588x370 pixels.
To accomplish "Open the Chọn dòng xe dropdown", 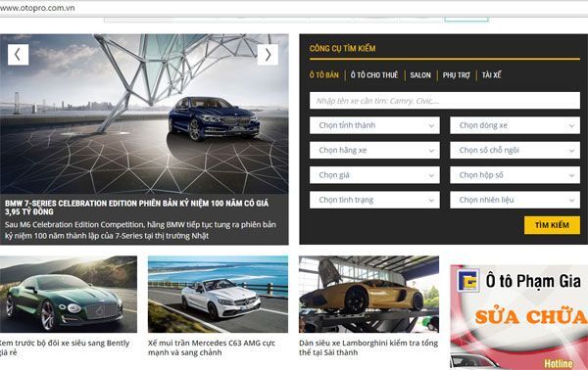I will 514,125.
